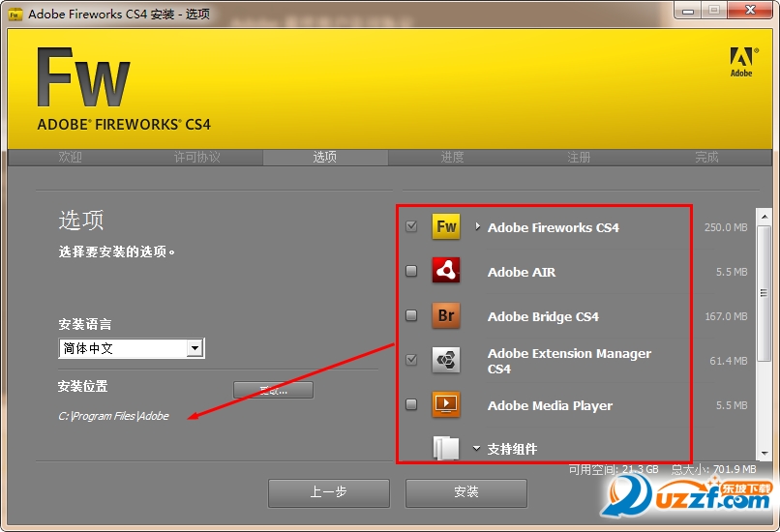The height and width of the screenshot is (532, 780).
Task: Open the 安装语言 简体中文 dropdown
Action: (132, 348)
